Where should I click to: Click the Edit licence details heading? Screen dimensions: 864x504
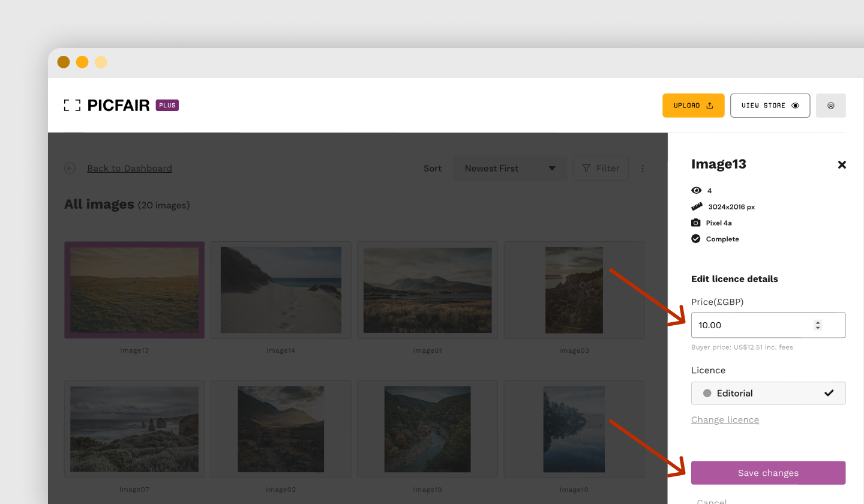point(734,279)
